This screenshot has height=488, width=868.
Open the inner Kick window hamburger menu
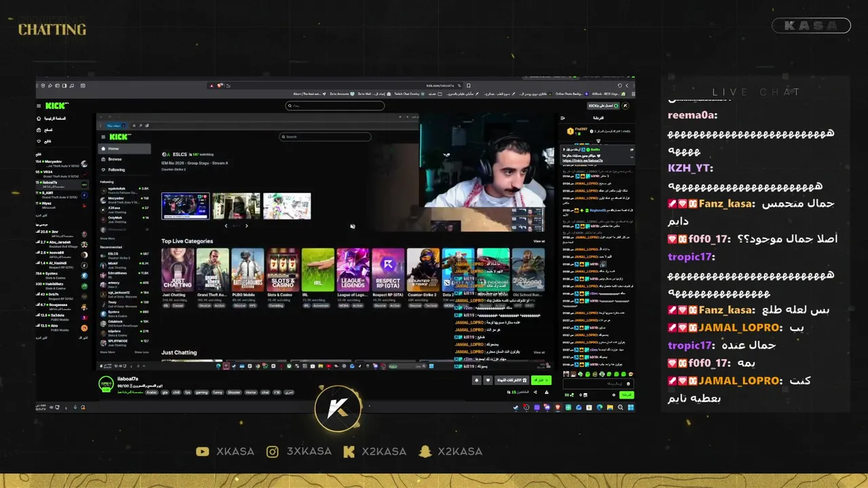tap(102, 137)
